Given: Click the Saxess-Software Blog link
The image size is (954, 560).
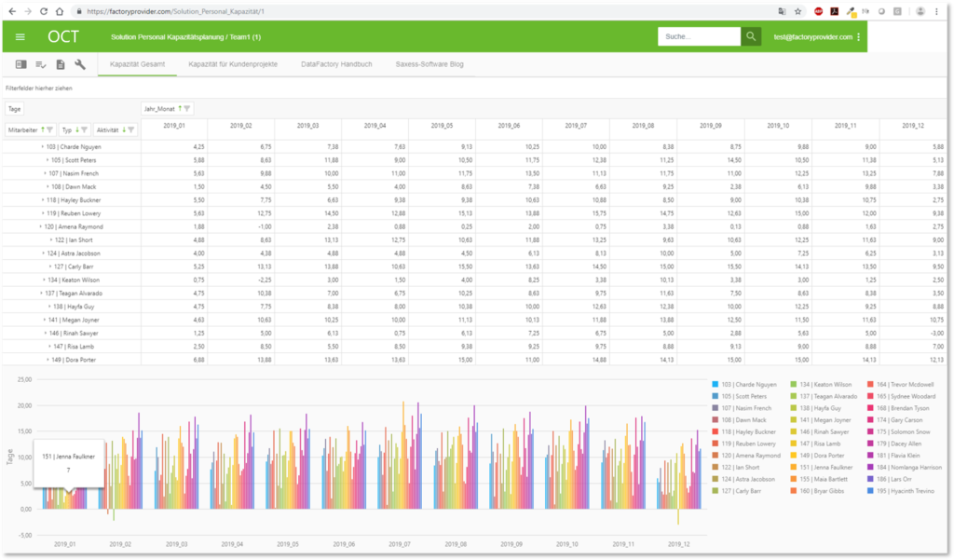Looking at the screenshot, I should [x=429, y=64].
